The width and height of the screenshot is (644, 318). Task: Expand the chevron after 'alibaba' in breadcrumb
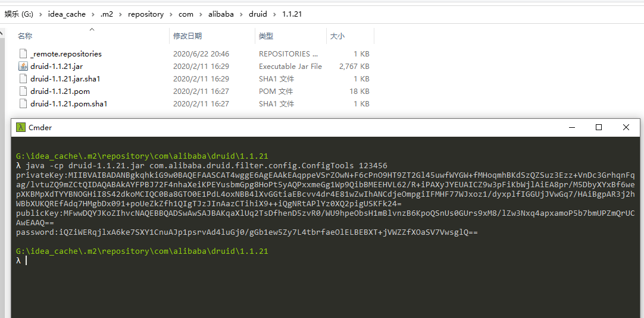[241, 14]
